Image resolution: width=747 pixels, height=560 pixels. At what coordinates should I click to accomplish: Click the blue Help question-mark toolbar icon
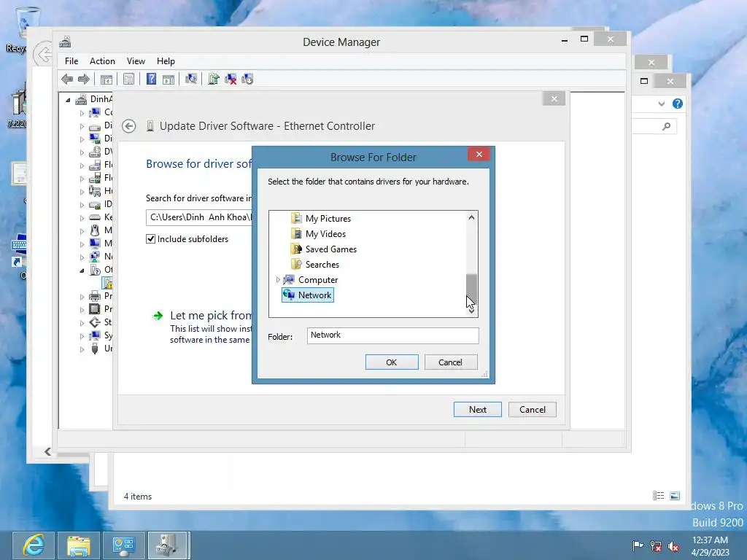(x=151, y=79)
